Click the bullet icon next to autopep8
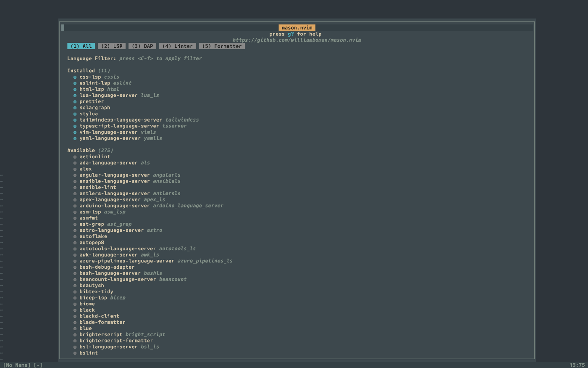Viewport: 588px width, 368px height. click(x=75, y=243)
